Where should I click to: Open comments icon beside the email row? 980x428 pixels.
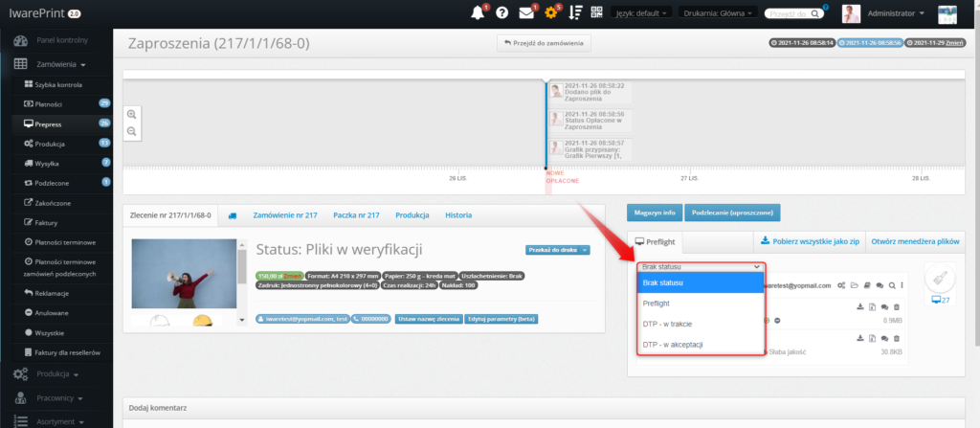[880, 285]
